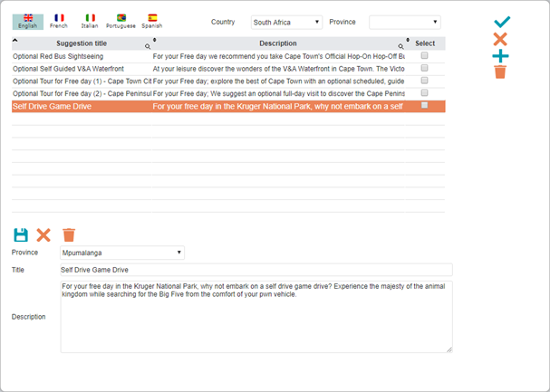Click Select column header
The image size is (550, 392).
425,43
